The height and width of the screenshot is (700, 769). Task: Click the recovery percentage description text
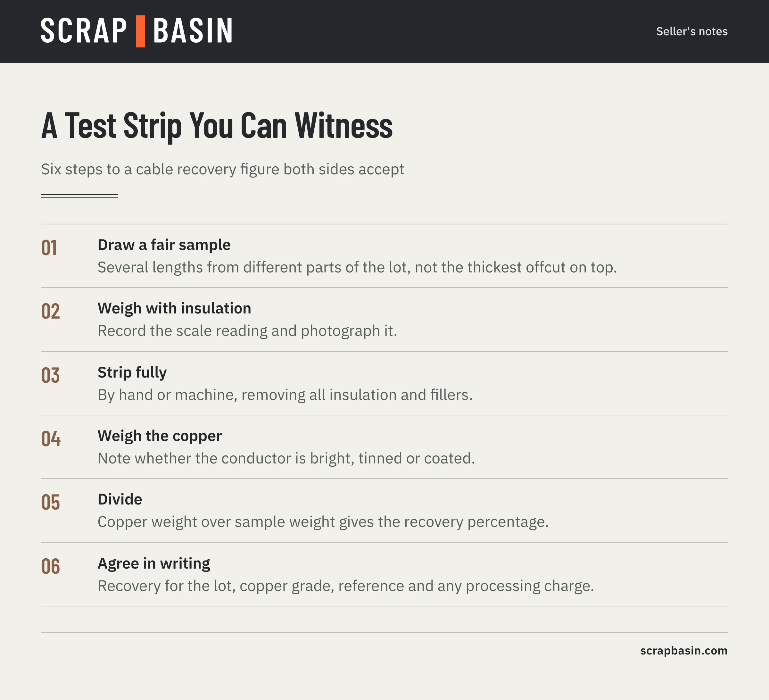click(323, 522)
